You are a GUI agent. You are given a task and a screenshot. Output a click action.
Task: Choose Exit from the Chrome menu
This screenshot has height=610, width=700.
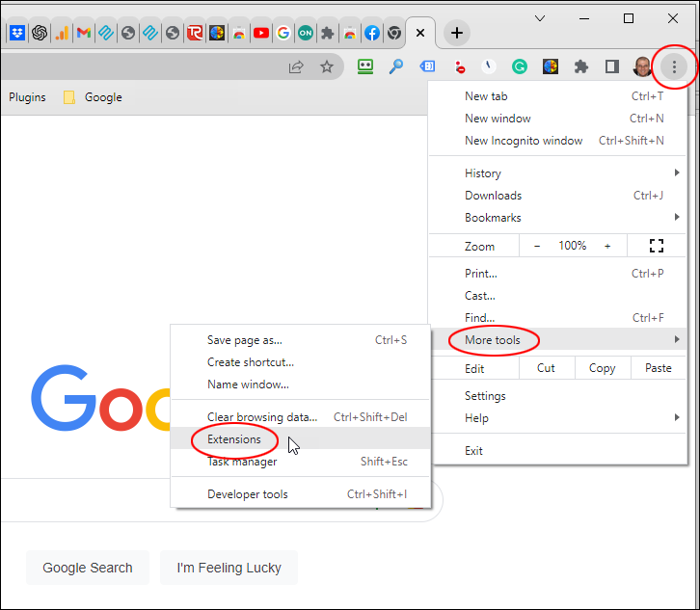(x=558, y=451)
